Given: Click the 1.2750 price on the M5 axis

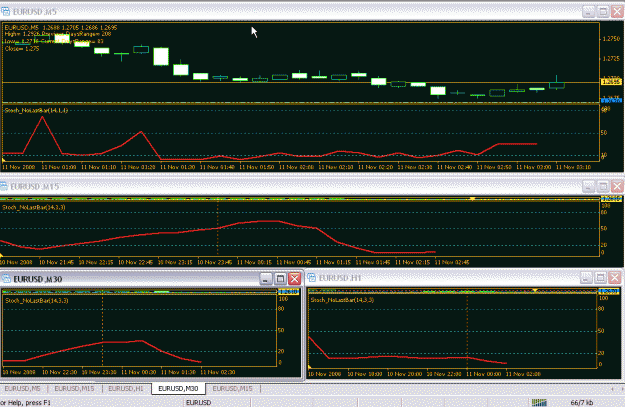Looking at the screenshot, I should (611, 39).
